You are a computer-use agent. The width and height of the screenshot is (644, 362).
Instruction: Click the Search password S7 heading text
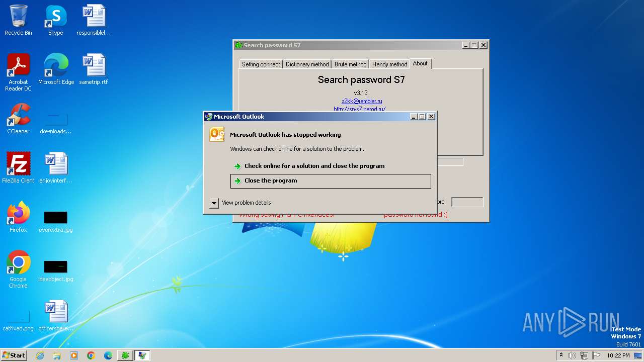pyautogui.click(x=361, y=79)
